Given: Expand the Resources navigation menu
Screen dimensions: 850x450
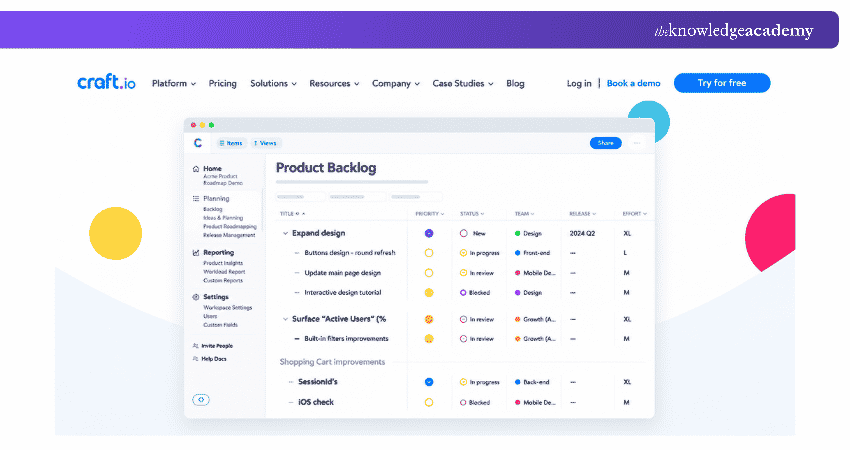Looking at the screenshot, I should coord(334,83).
